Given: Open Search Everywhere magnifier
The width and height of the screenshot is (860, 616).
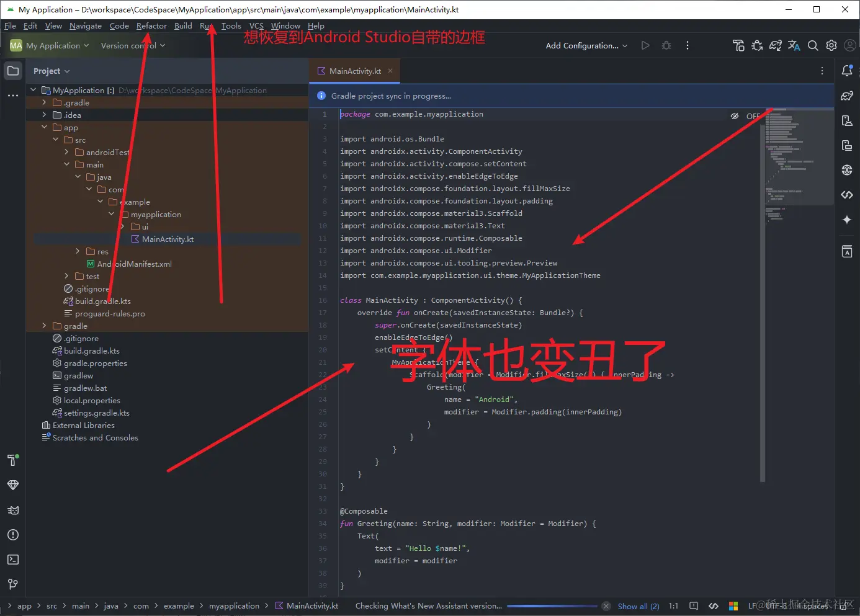Looking at the screenshot, I should pos(813,45).
